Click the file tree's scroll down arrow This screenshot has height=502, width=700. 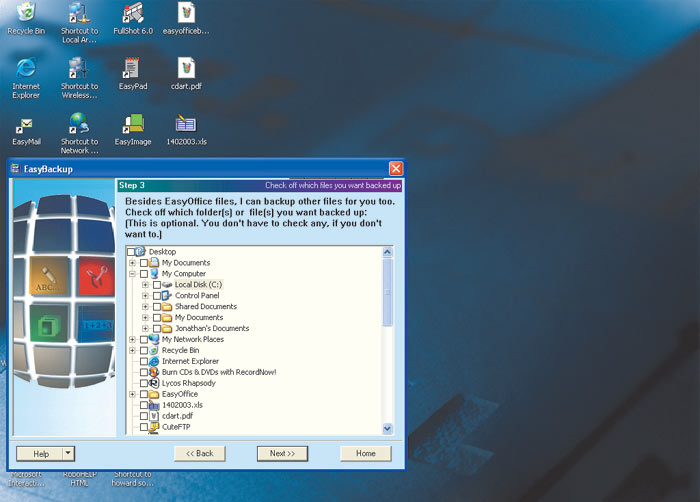388,429
